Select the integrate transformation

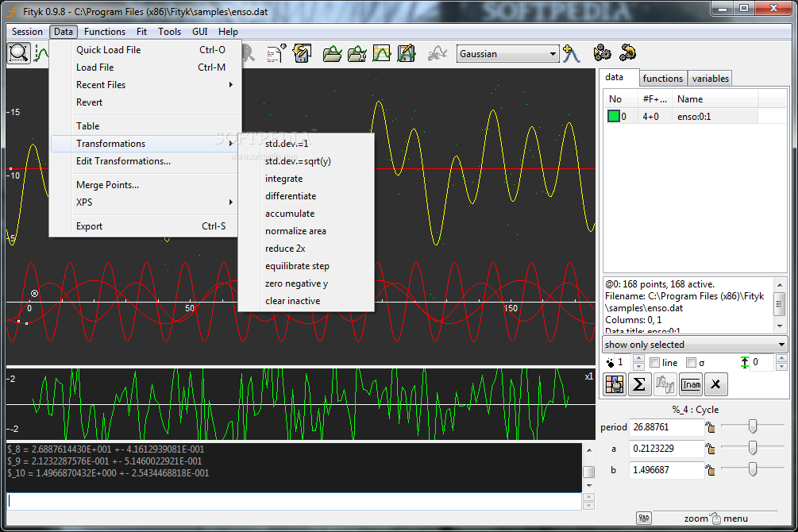pos(306,179)
